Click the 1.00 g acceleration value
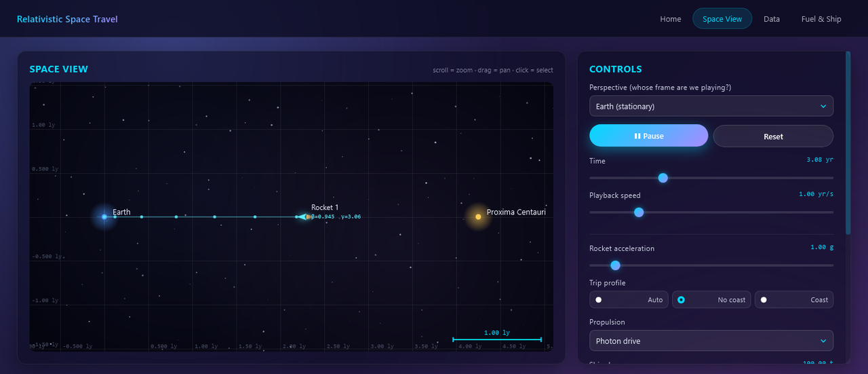The height and width of the screenshot is (374, 868). tap(822, 247)
